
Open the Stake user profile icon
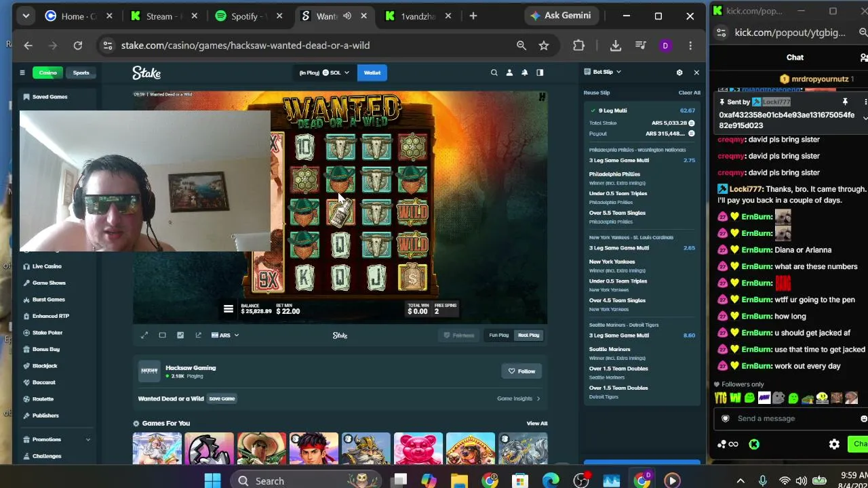pos(509,73)
